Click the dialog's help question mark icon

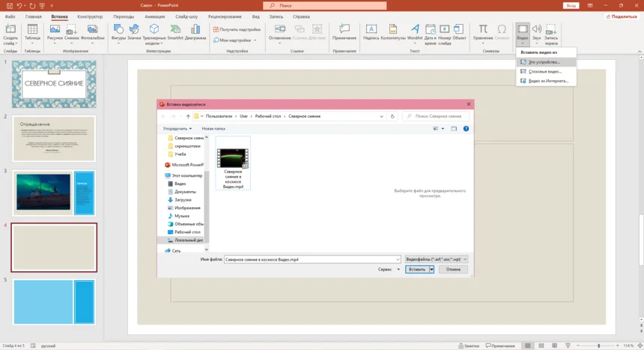tap(466, 129)
